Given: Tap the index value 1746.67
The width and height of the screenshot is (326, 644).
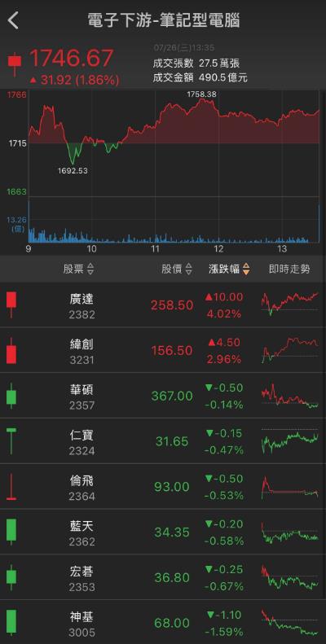Looking at the screenshot, I should point(72,58).
